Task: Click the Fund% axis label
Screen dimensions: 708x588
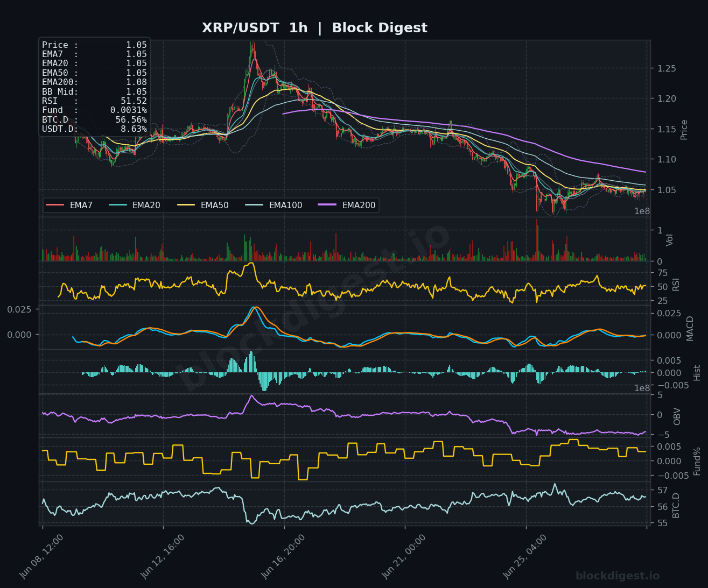Action: tap(697, 461)
